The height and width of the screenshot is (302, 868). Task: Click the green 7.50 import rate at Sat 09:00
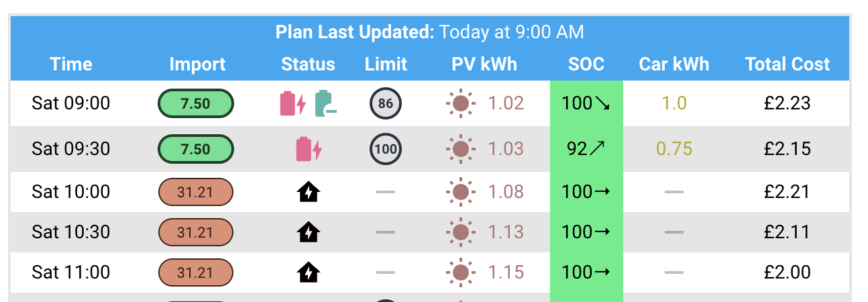point(196,103)
